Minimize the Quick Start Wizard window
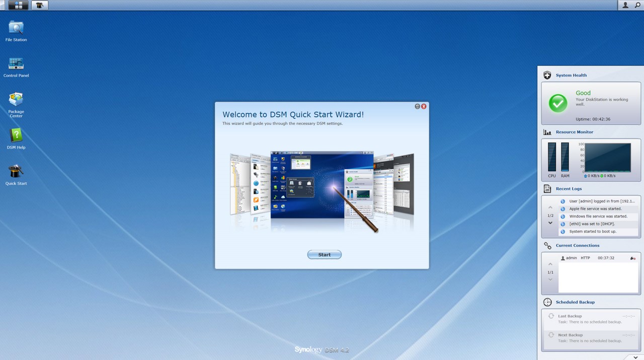644x360 pixels. tap(417, 107)
